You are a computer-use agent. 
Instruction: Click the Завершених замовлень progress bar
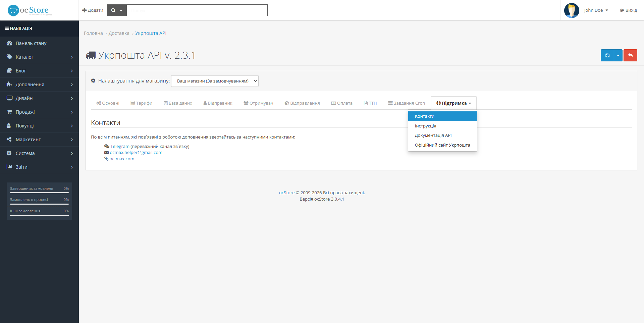39,193
